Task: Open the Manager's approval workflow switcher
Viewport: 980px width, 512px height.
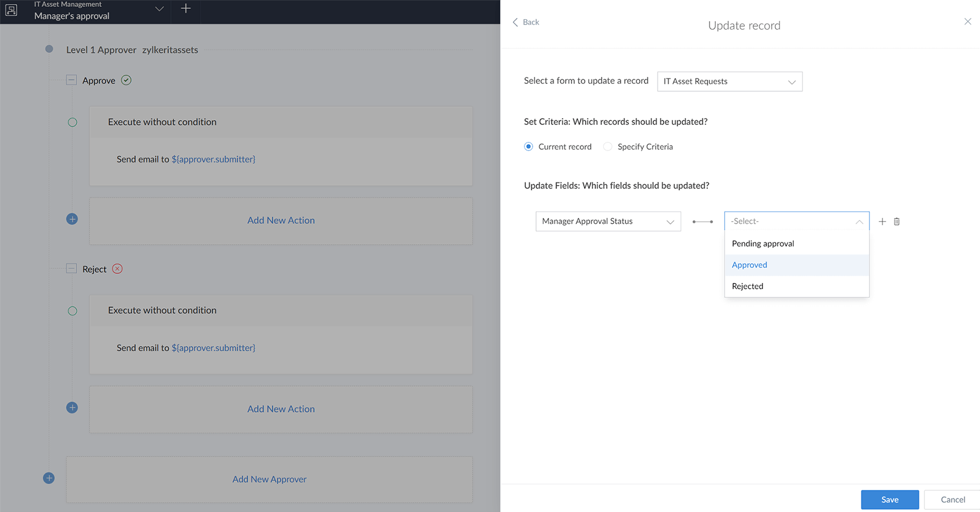Action: coord(158,9)
